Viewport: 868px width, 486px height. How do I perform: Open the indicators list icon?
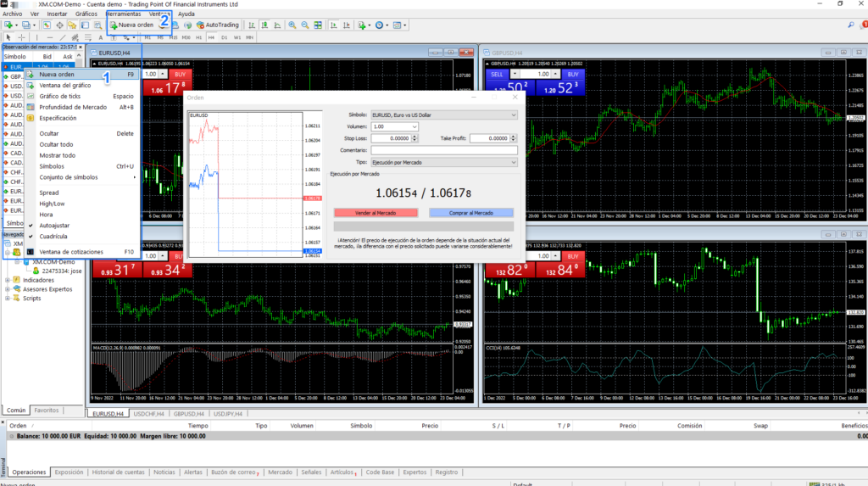pyautogui.click(x=362, y=25)
